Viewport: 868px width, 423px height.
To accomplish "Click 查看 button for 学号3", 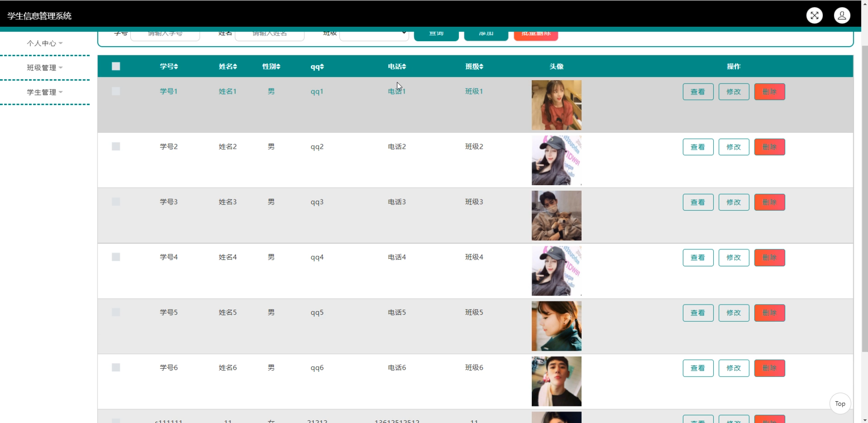I will pyautogui.click(x=698, y=202).
